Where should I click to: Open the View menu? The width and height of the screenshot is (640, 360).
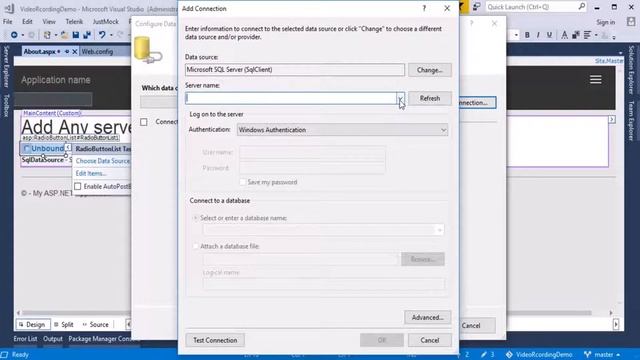pyautogui.click(x=49, y=22)
